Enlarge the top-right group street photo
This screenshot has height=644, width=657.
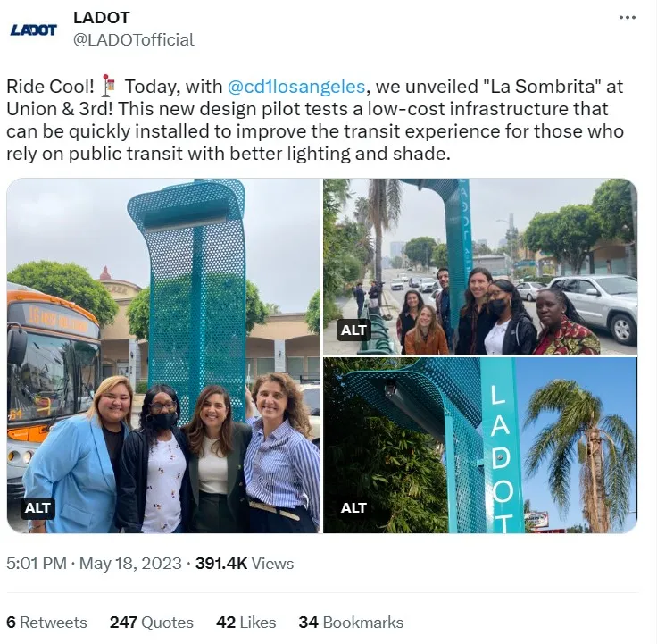(x=480, y=267)
